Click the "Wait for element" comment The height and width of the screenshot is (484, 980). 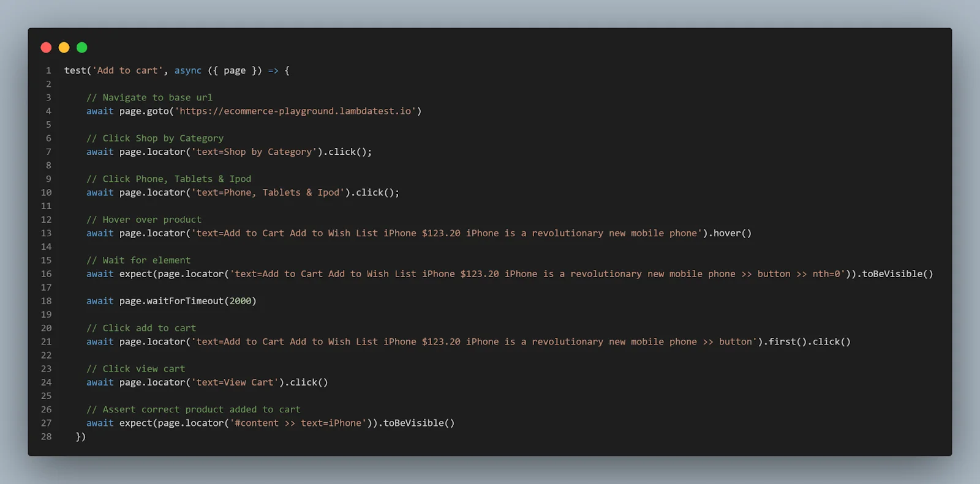(138, 260)
